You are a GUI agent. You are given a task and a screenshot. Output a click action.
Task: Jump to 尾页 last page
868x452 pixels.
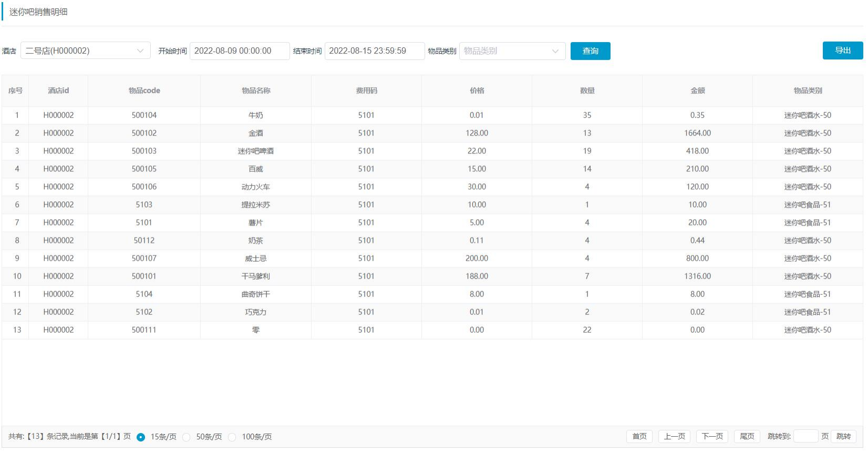(747, 437)
